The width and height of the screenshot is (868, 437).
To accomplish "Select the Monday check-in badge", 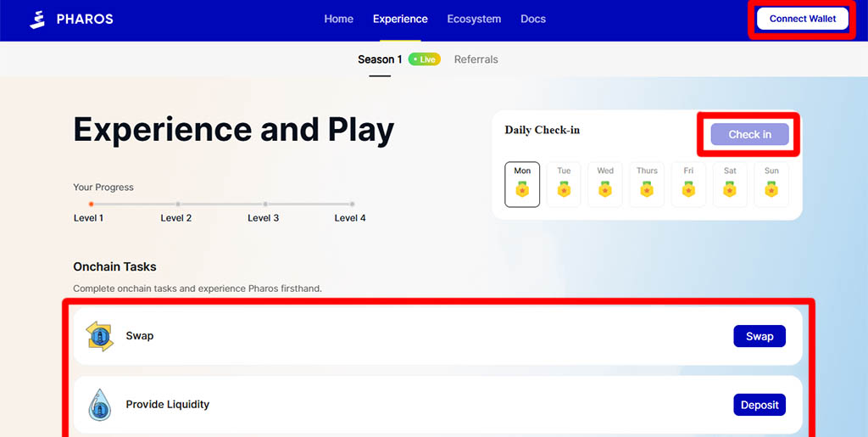I will pos(522,184).
